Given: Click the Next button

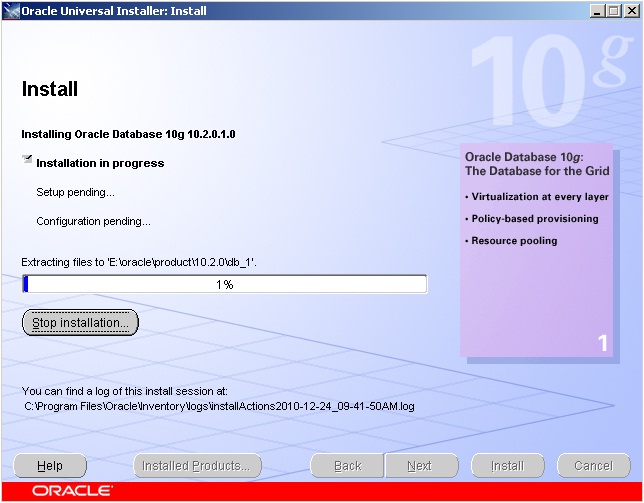Looking at the screenshot, I should (419, 465).
